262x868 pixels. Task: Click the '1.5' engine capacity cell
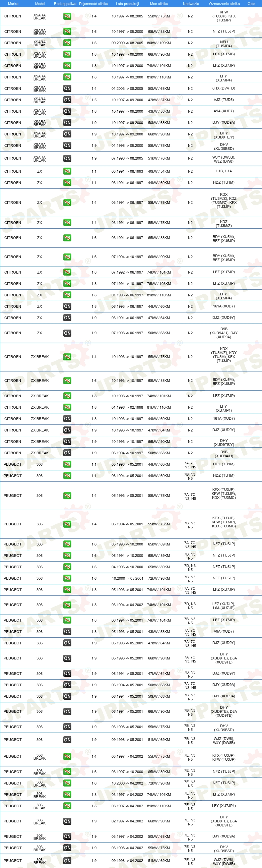pyautogui.click(x=94, y=100)
